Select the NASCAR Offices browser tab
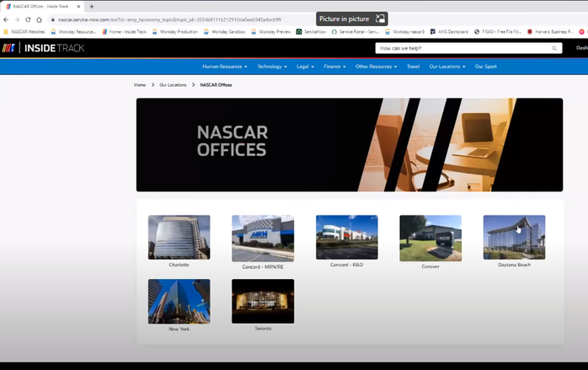588x370 pixels. [x=40, y=7]
